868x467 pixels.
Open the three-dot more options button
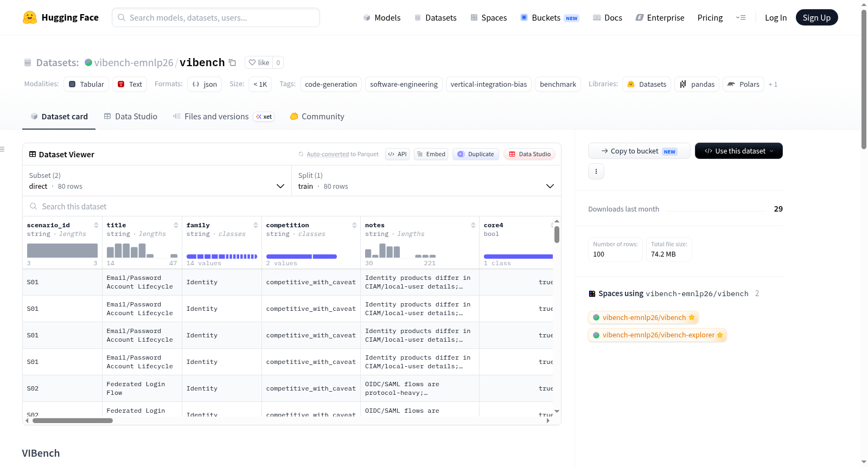[x=596, y=171]
